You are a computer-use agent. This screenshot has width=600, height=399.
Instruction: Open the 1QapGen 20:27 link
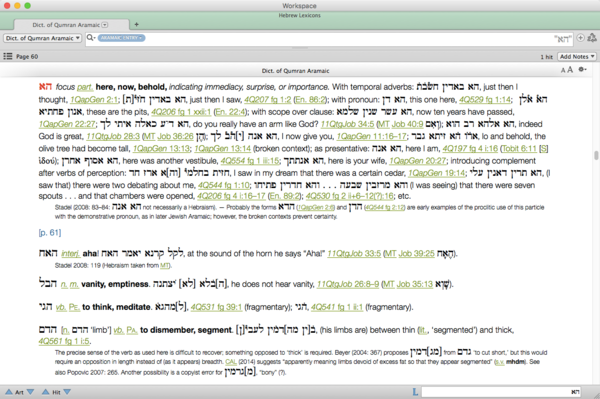[417, 161]
